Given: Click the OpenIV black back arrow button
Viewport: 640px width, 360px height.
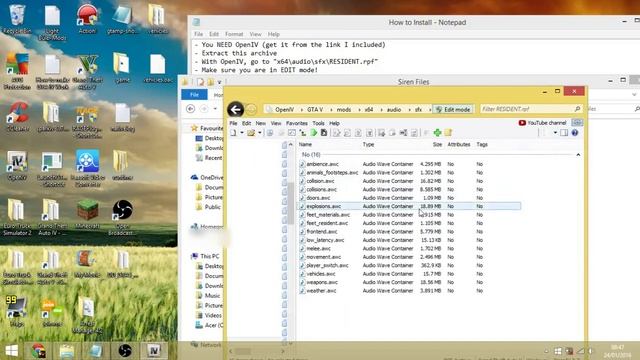Looking at the screenshot, I should tap(236, 109).
